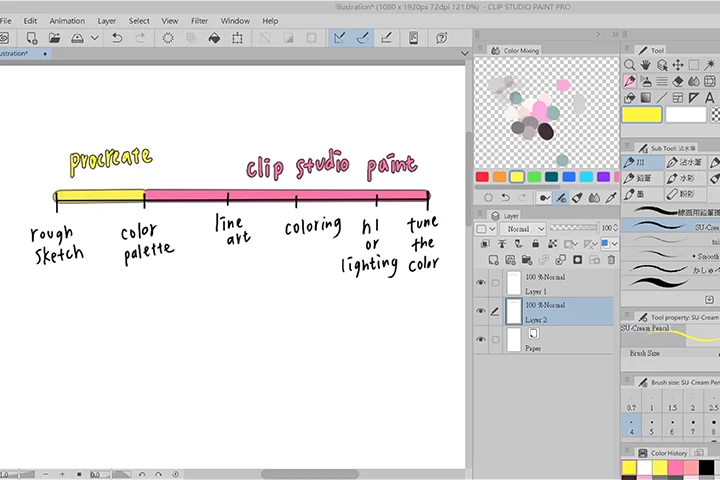Open the Edit menu

tap(30, 21)
